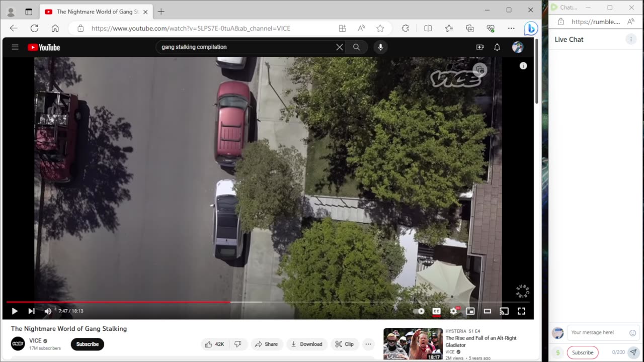Screen dimensions: 644x362
Task: Click the Rumble window address bar
Action: point(596,22)
